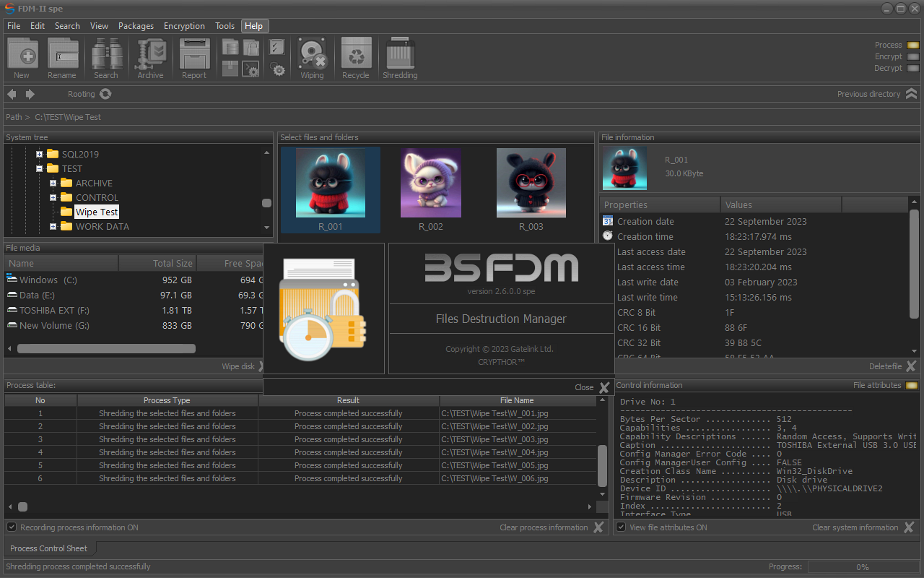Click the Shredding toolbar icon

click(x=400, y=53)
